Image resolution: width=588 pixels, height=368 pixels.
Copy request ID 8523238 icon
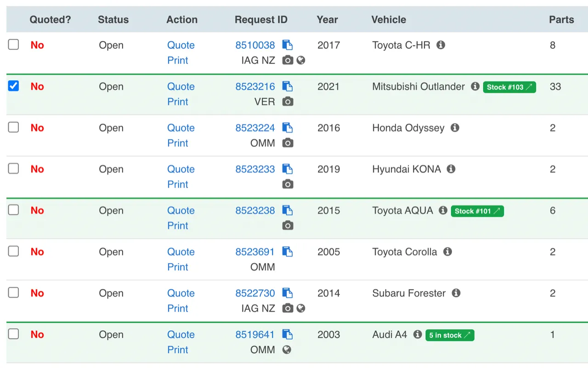pos(288,211)
